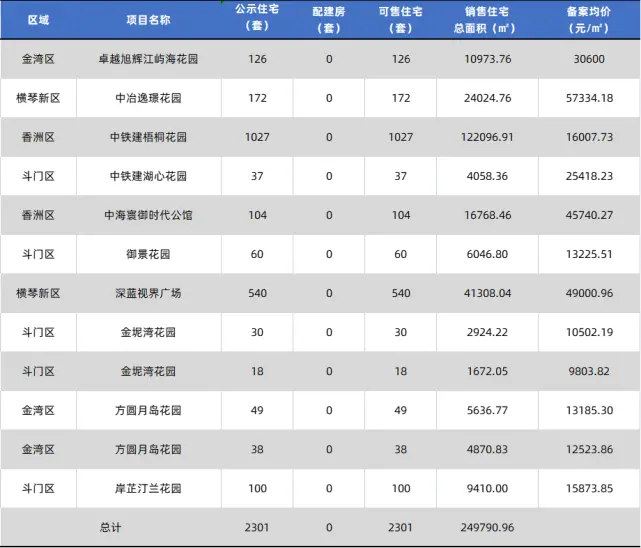641x548 pixels.
Task: Click the 御景花园 cell
Action: click(148, 254)
